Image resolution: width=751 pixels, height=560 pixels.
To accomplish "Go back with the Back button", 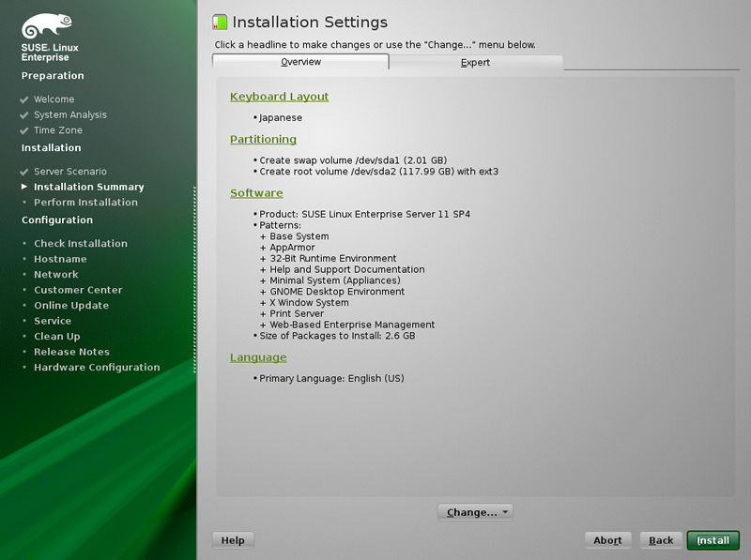I will tap(661, 540).
